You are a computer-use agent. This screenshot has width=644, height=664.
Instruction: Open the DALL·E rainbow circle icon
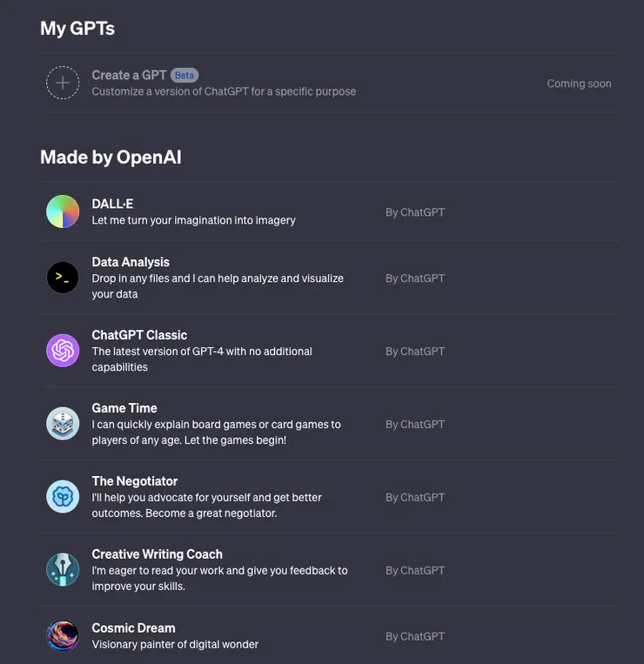pyautogui.click(x=63, y=211)
